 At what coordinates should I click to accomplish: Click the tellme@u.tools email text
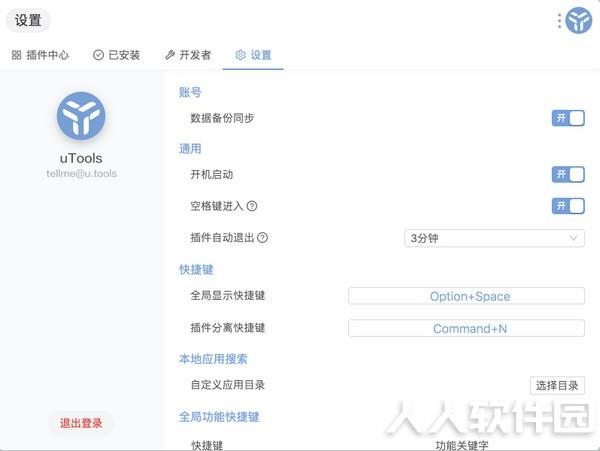coord(82,173)
